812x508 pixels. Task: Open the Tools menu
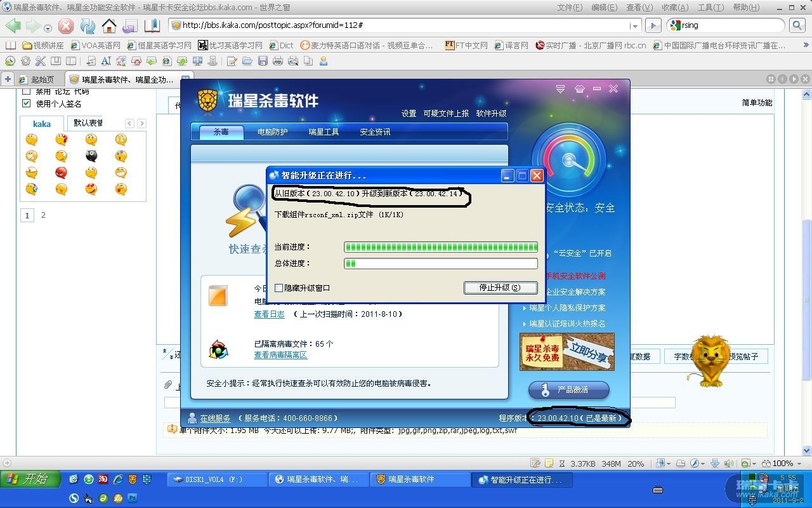point(710,8)
